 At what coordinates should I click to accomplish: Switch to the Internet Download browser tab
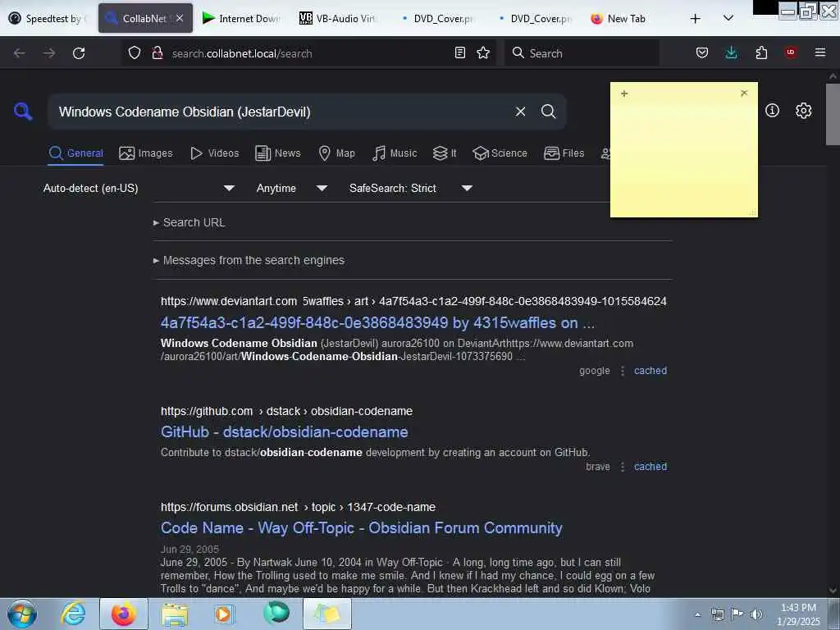241,18
